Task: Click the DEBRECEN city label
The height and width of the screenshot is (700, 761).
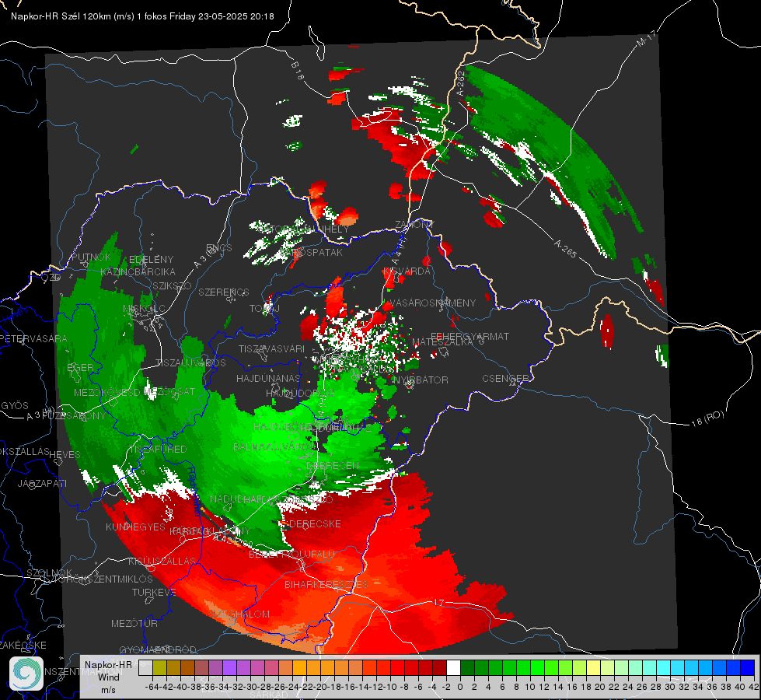Action: pos(333,465)
